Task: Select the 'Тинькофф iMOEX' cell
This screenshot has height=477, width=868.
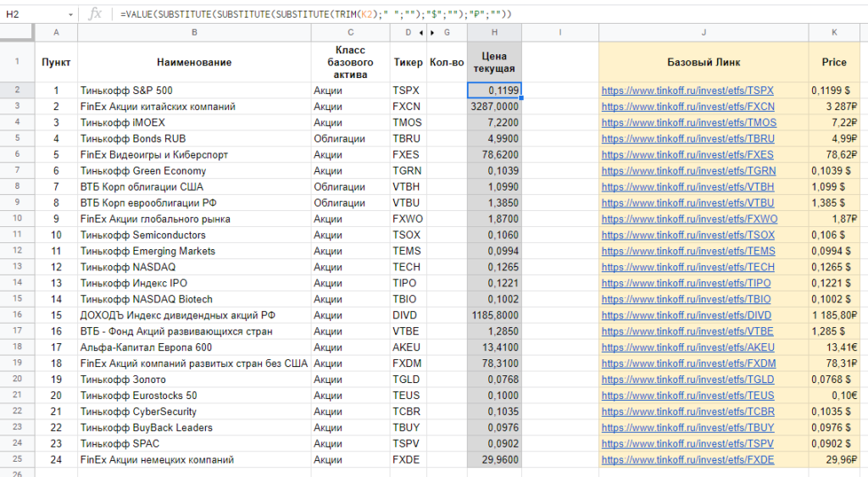Action: [x=194, y=123]
